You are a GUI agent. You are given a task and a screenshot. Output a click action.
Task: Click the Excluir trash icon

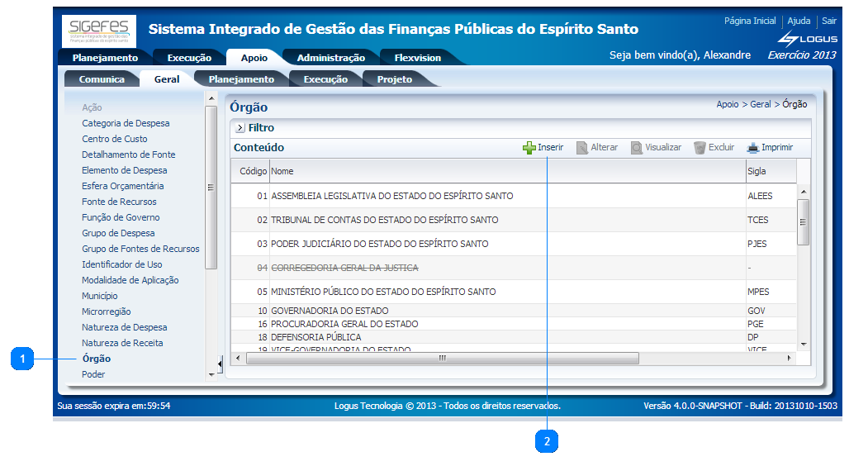pos(700,148)
